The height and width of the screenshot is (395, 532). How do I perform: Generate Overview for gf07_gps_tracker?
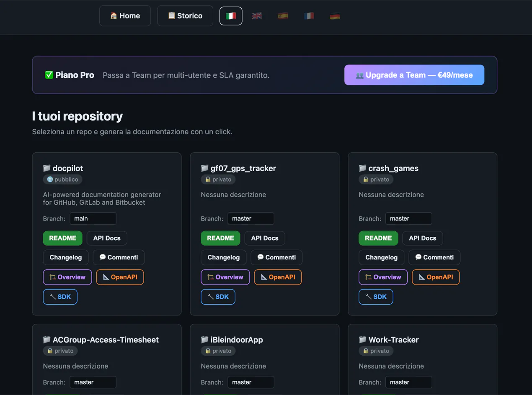225,277
